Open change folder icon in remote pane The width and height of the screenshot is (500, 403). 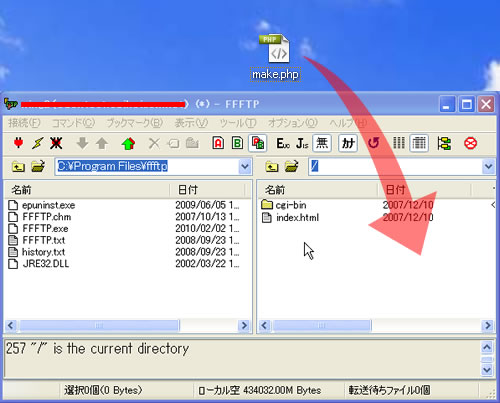pos(292,166)
